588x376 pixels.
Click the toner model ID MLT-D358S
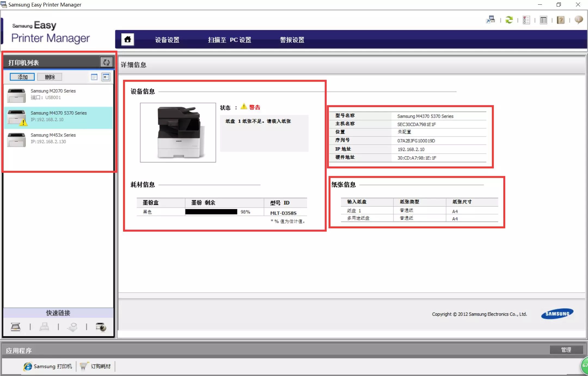[283, 213]
